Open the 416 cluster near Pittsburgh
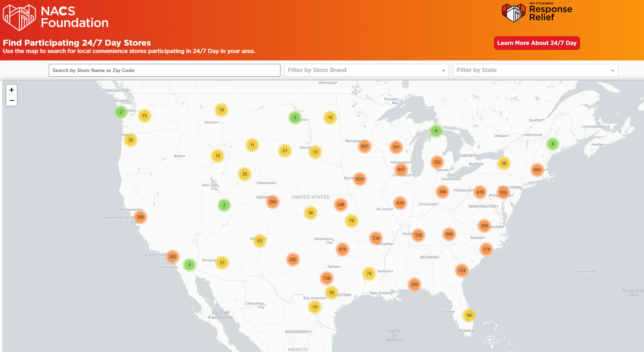644x352 pixels. [x=480, y=192]
